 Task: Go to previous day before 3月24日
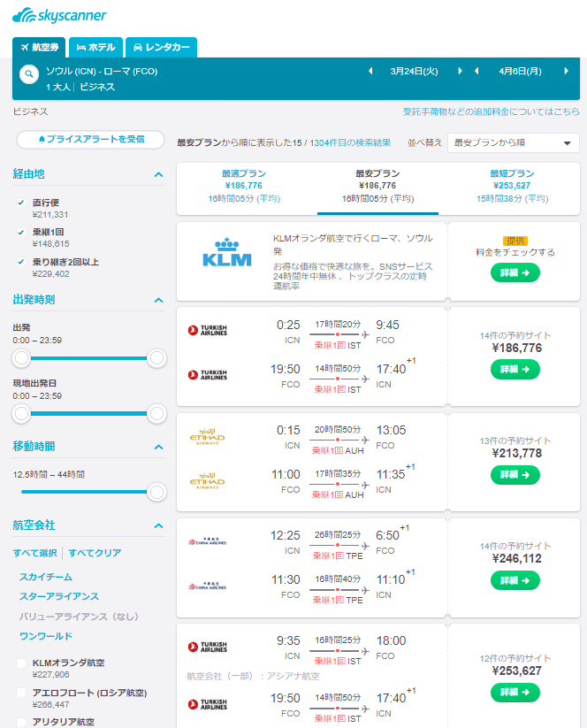[370, 71]
